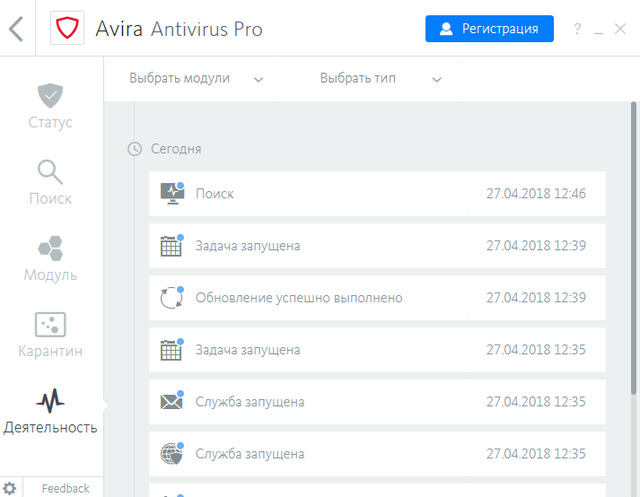
Task: Go back using the left arrow
Action: [x=16, y=29]
